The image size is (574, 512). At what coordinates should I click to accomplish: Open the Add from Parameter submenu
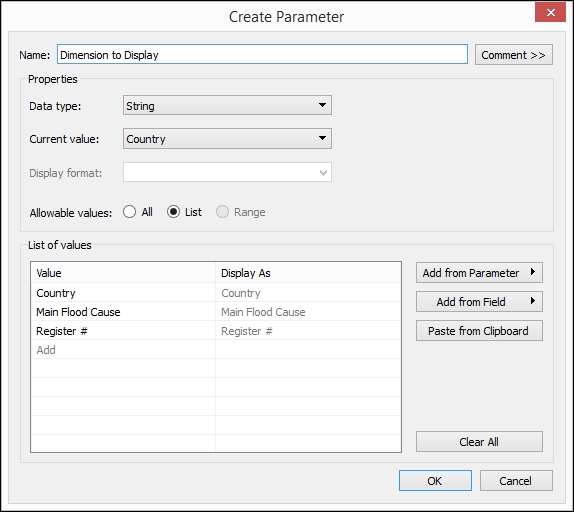coord(479,273)
